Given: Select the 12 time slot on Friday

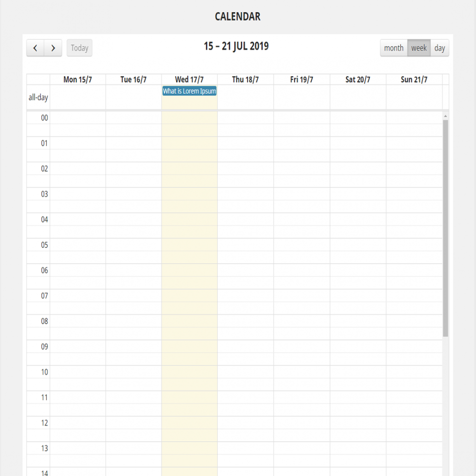Looking at the screenshot, I should 301,423.
